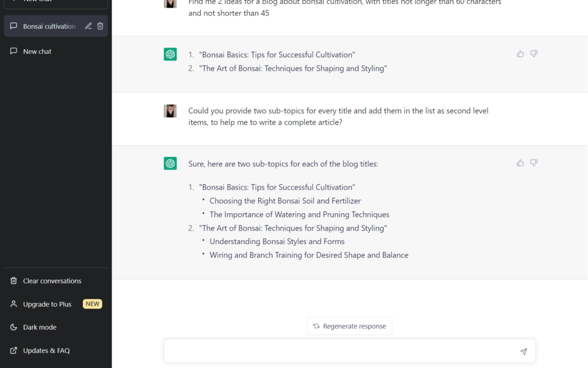Open the Updates & FAQ link
Viewport: 588px width, 368px height.
pyautogui.click(x=46, y=351)
